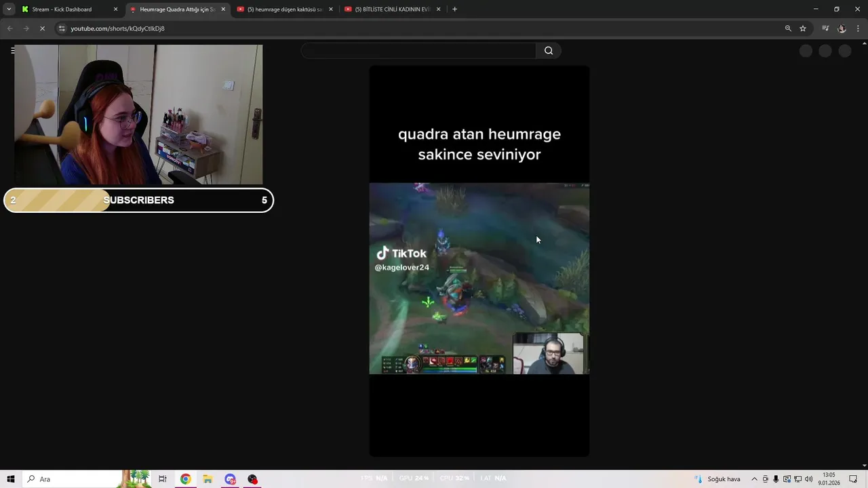Screen dimensions: 868x488
Task: Close the BİTLİSTE CİNLİ KADININ tab
Action: 438,9
